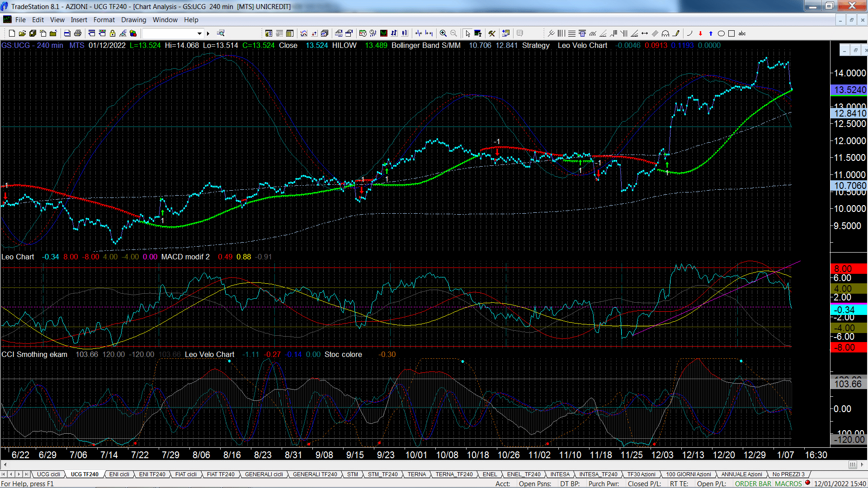Open the File menu
The height and width of the screenshot is (488, 868).
(x=20, y=20)
